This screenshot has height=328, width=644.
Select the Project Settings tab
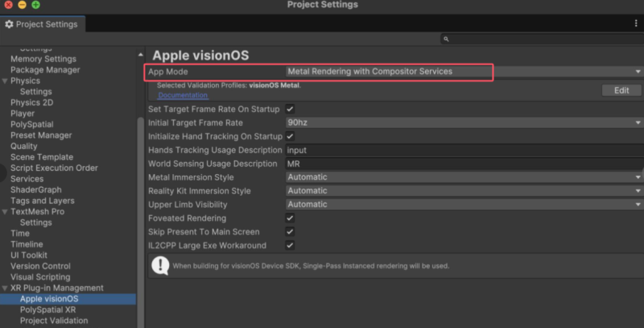(42, 24)
